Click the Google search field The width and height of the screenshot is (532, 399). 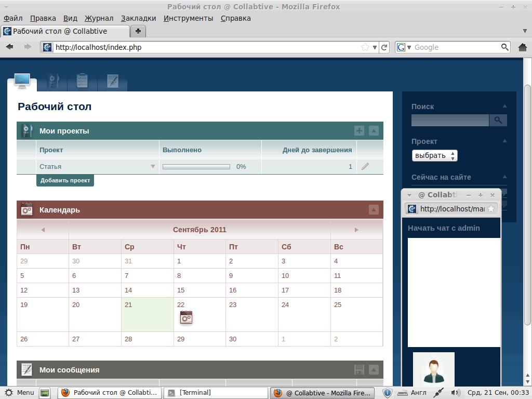coord(457,47)
